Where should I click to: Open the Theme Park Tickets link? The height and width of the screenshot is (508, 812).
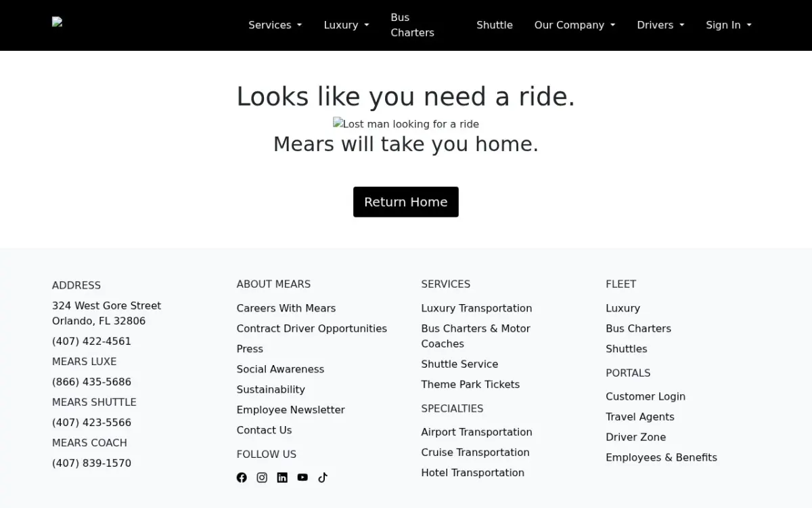(x=470, y=385)
